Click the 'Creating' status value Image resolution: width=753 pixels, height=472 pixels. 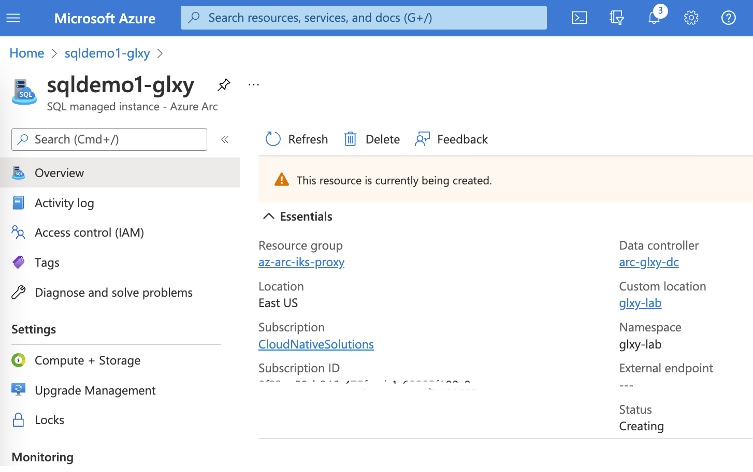(641, 426)
